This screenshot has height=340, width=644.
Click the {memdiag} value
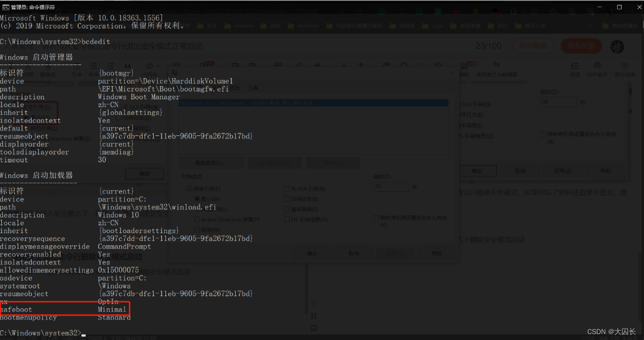coord(116,152)
